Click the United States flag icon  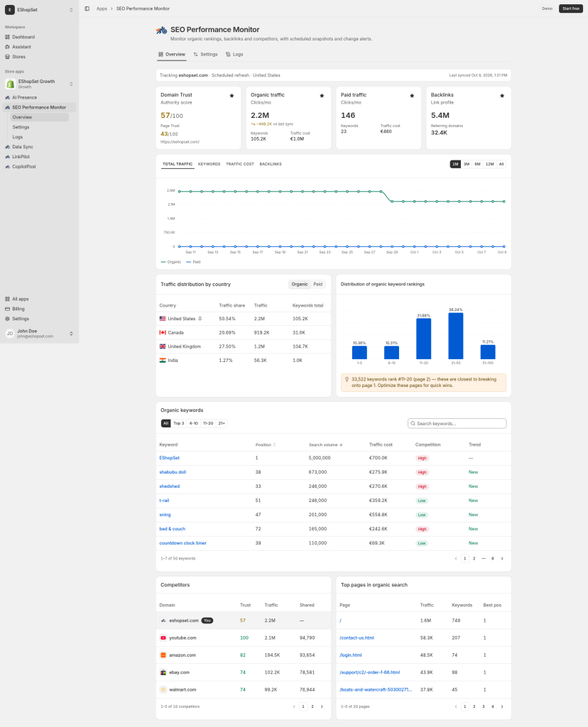pyautogui.click(x=163, y=319)
